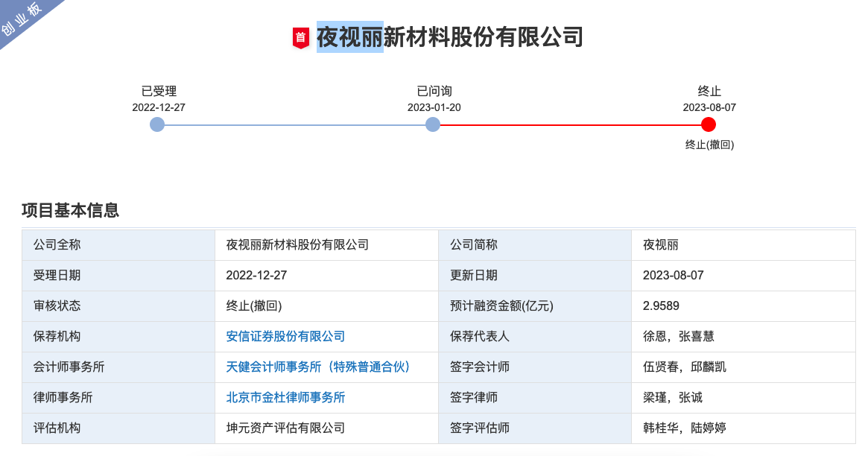Click the 预计融资金额(亿元) label
The height and width of the screenshot is (456, 868).
coord(501,306)
